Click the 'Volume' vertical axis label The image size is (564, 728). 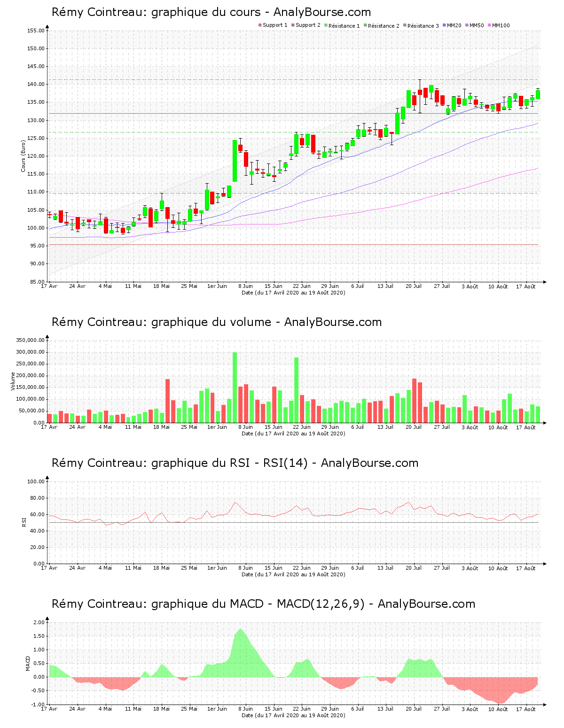pyautogui.click(x=13, y=381)
